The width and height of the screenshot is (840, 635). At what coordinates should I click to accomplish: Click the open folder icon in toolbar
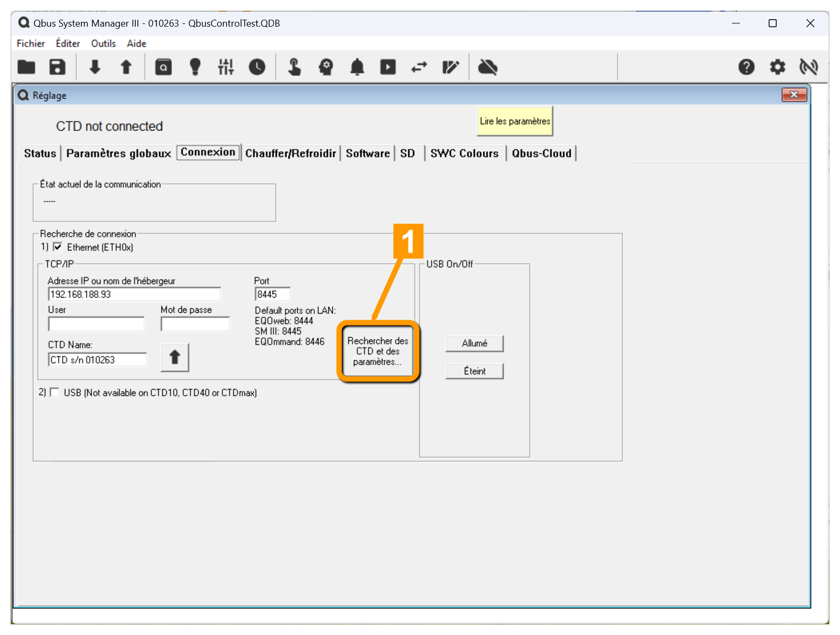[26, 67]
